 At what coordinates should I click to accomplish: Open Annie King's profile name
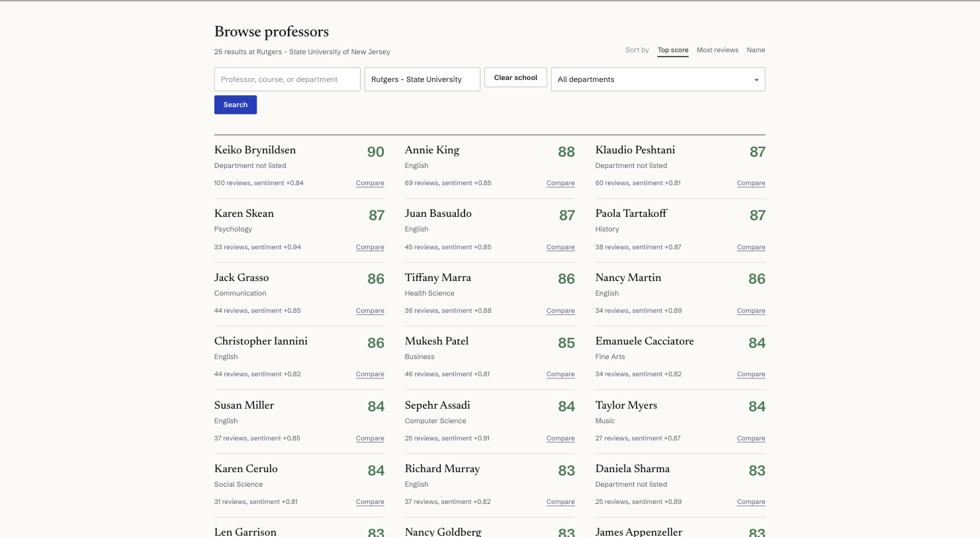432,150
